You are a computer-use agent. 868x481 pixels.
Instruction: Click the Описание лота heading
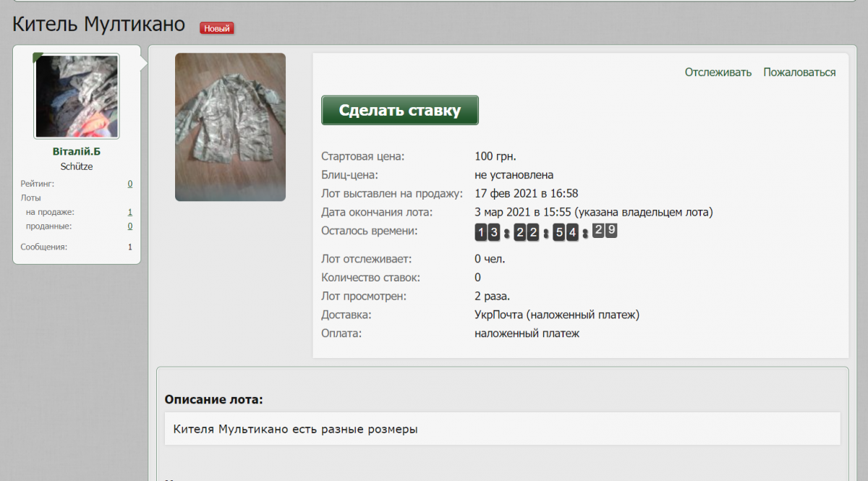214,399
